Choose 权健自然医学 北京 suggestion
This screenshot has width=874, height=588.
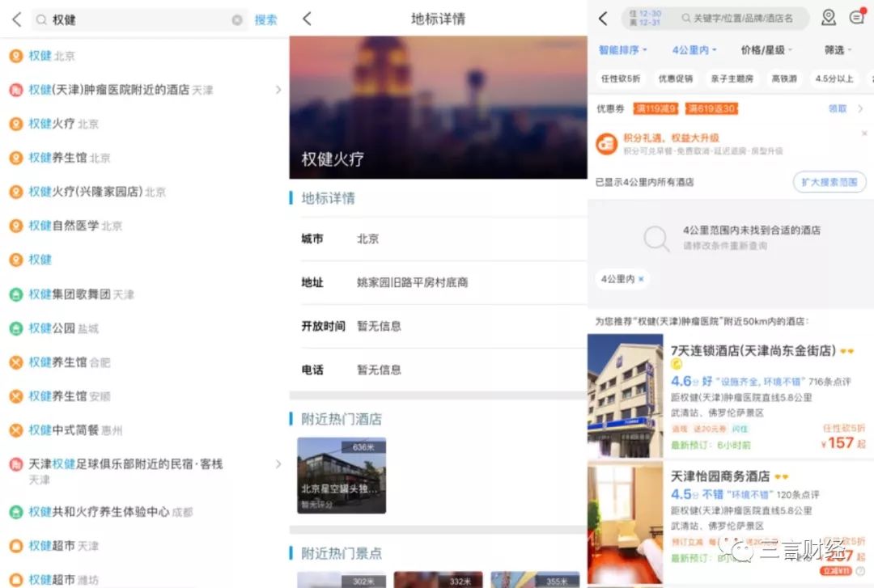(75, 226)
